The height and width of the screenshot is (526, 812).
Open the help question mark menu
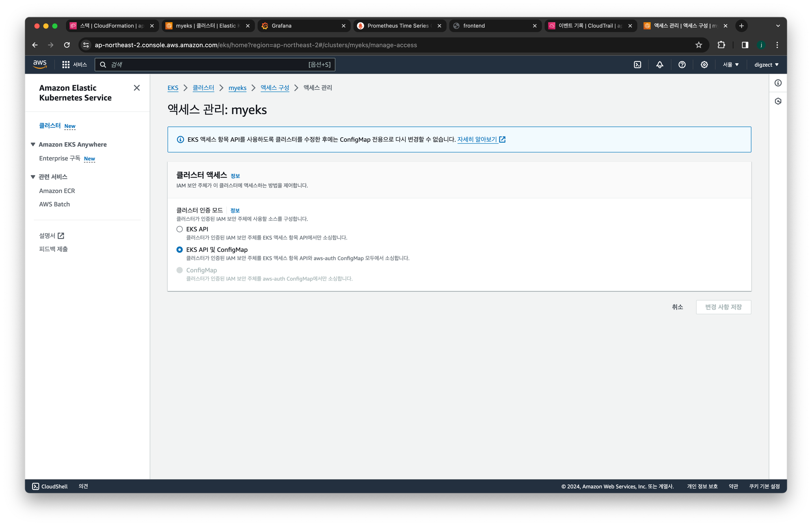pyautogui.click(x=682, y=65)
